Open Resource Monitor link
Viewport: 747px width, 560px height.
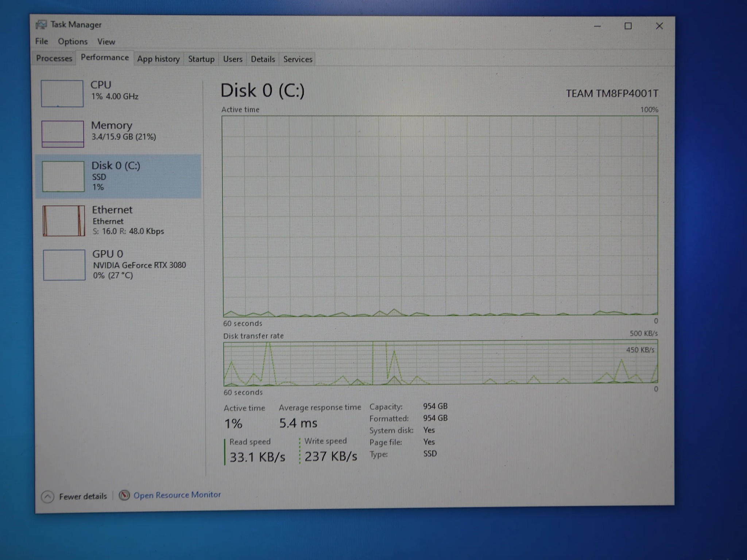(x=177, y=495)
